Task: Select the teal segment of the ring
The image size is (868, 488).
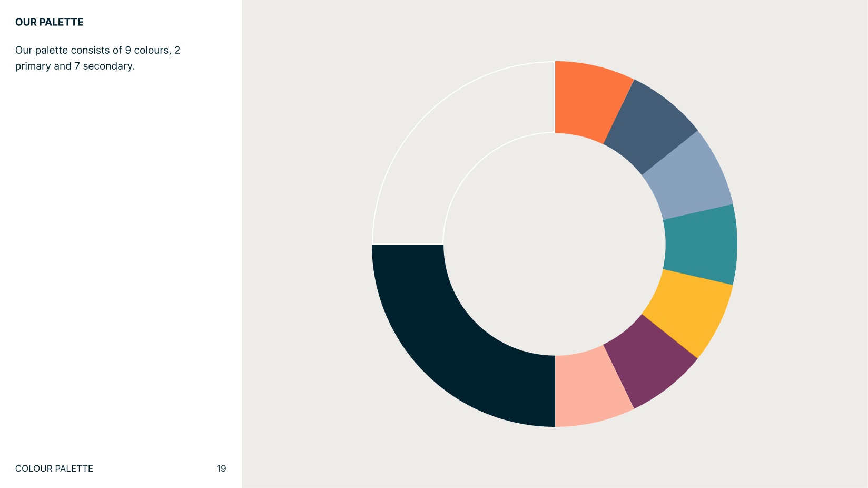Action: 701,245
